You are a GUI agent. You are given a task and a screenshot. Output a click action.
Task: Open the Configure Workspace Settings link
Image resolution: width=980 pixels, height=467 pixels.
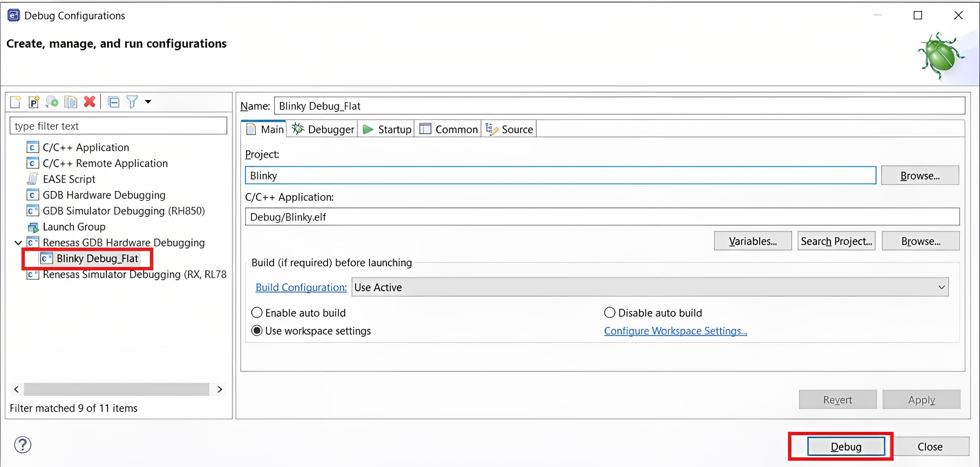(675, 331)
